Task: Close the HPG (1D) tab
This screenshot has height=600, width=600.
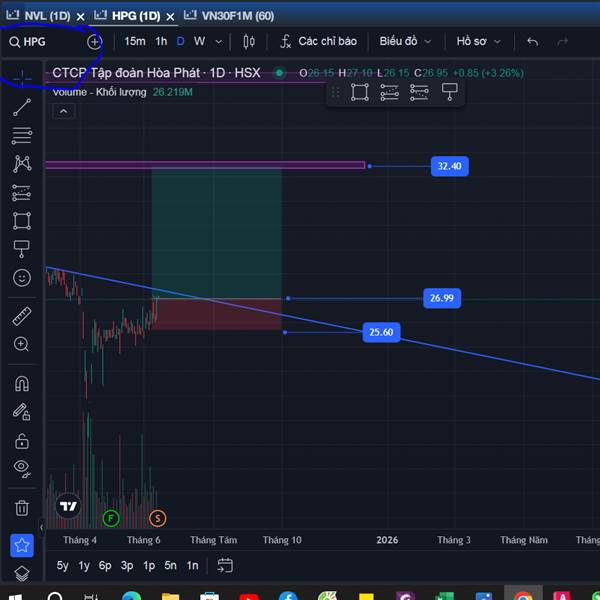Action: point(170,17)
